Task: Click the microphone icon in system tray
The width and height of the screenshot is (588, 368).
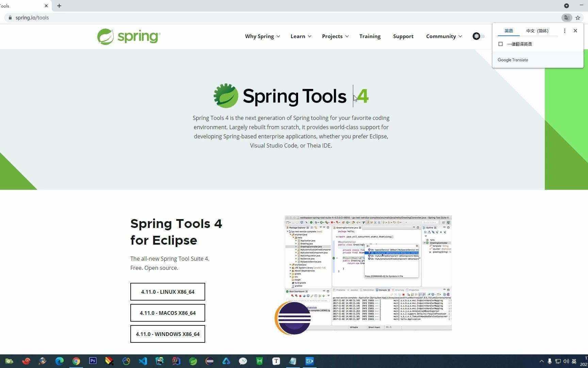Action: 550,361
